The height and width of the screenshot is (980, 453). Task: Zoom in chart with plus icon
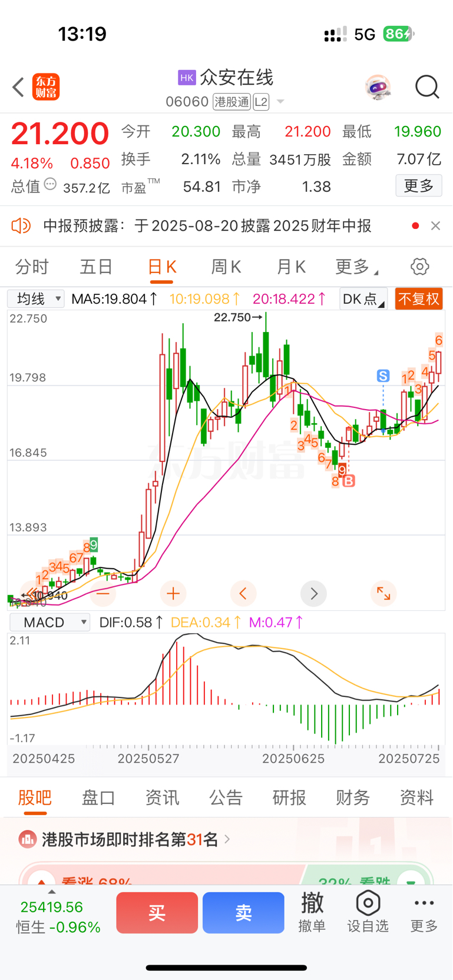click(x=173, y=593)
